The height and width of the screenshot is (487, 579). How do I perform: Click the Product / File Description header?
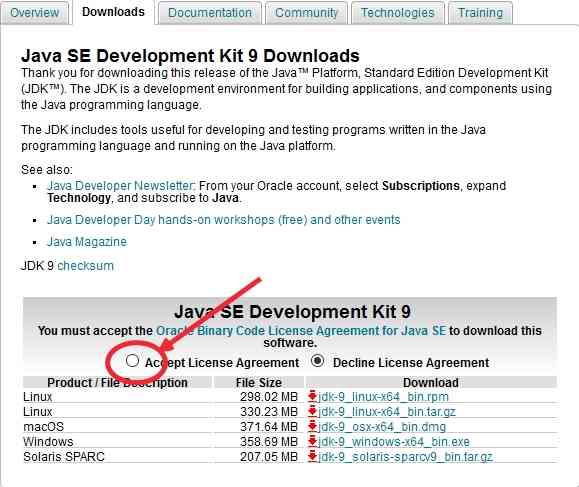coord(117,383)
